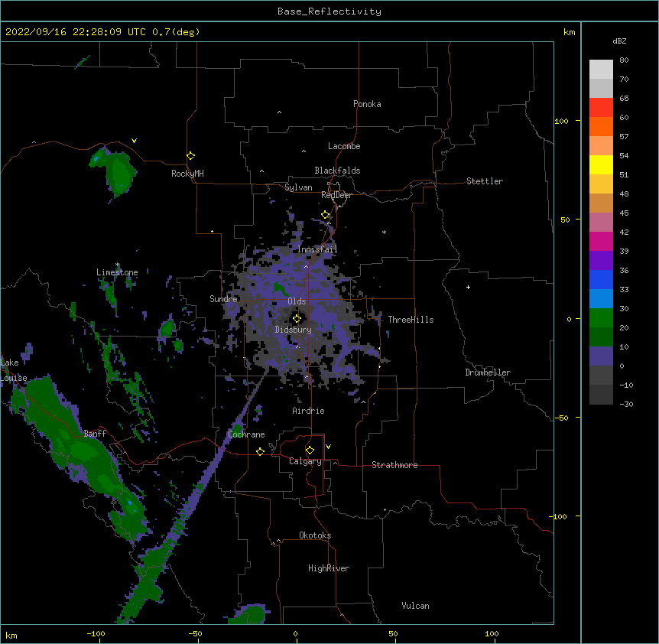Viewport: 659px width, 644px height.
Task: Click the -50 tick on the horizontal axis
Action: pos(195,633)
